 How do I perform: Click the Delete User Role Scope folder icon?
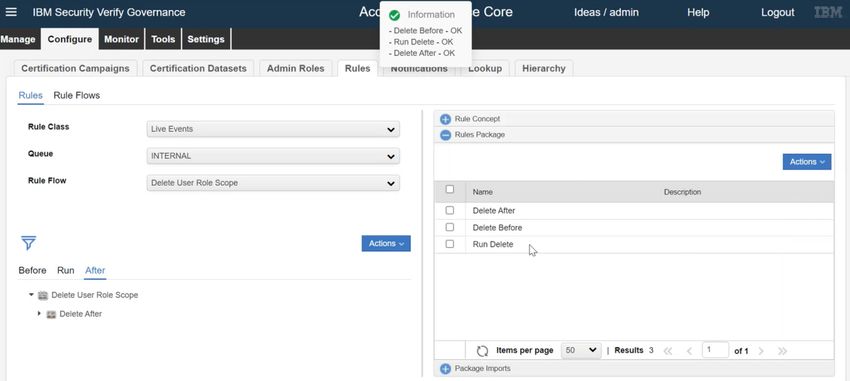tap(43, 295)
